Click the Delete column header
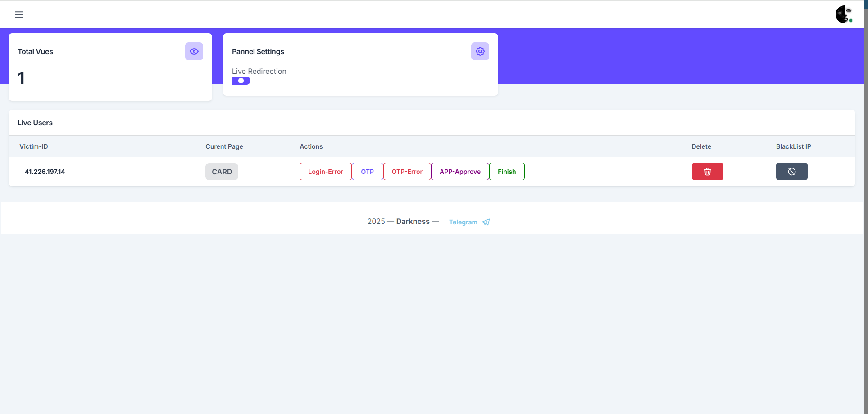The height and width of the screenshot is (414, 868). (x=701, y=146)
